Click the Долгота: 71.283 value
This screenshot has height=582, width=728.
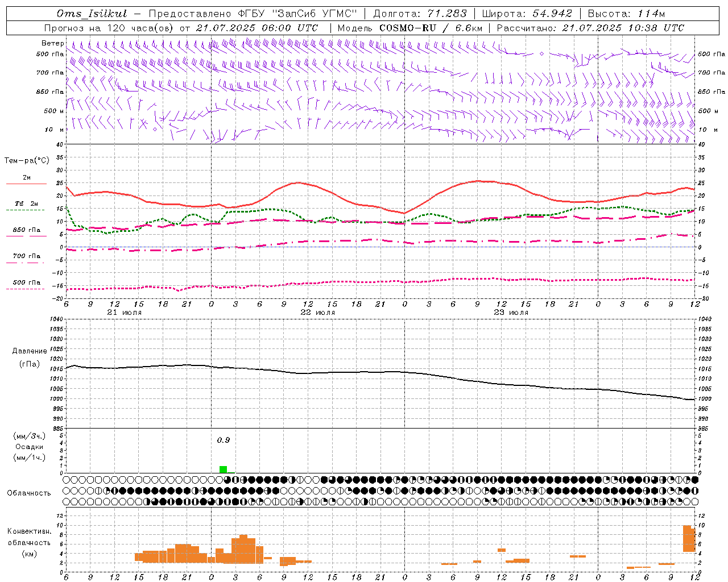click(x=420, y=14)
